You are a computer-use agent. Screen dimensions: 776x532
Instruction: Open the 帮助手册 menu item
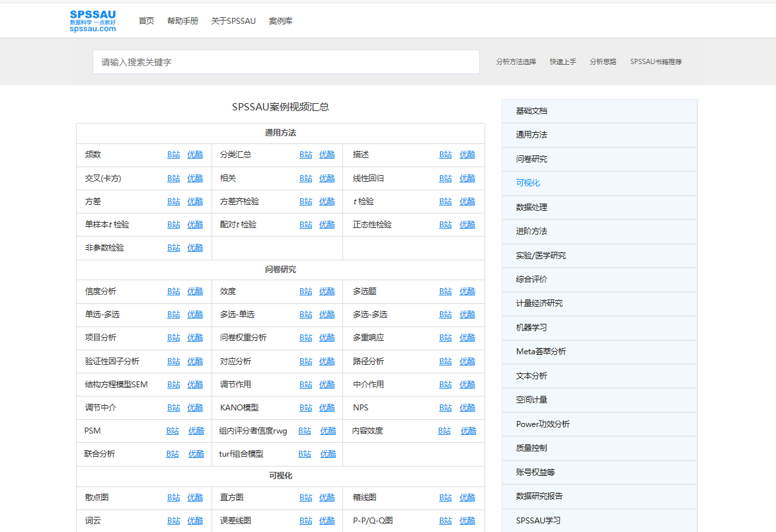(182, 21)
